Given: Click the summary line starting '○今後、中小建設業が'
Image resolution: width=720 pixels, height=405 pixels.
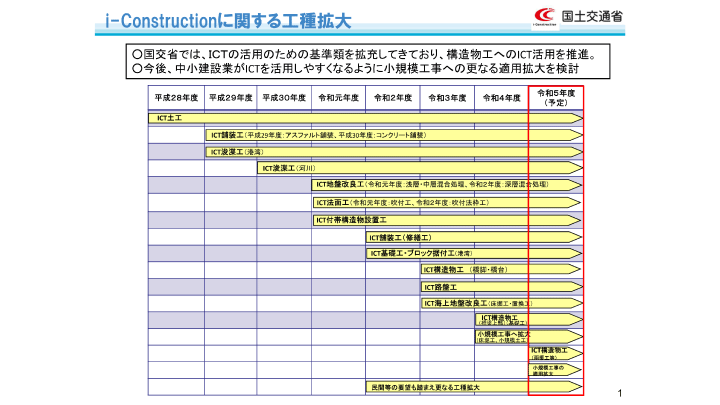Looking at the screenshot, I should [x=355, y=69].
